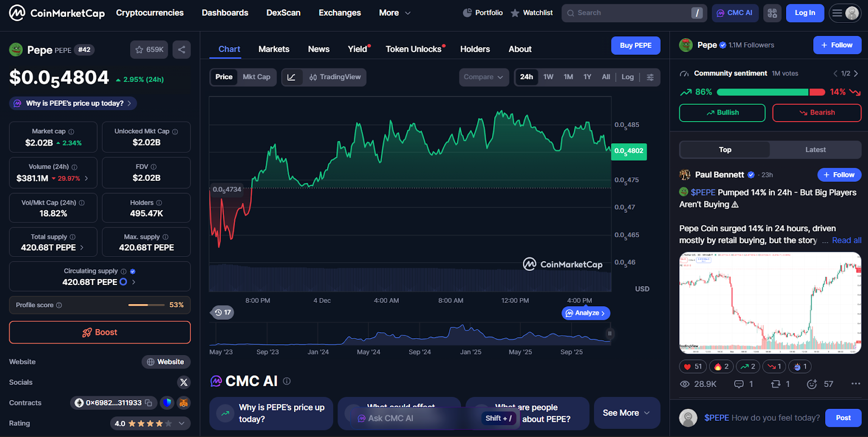868x437 pixels.
Task: Click the Buy PEPE button
Action: tap(635, 46)
